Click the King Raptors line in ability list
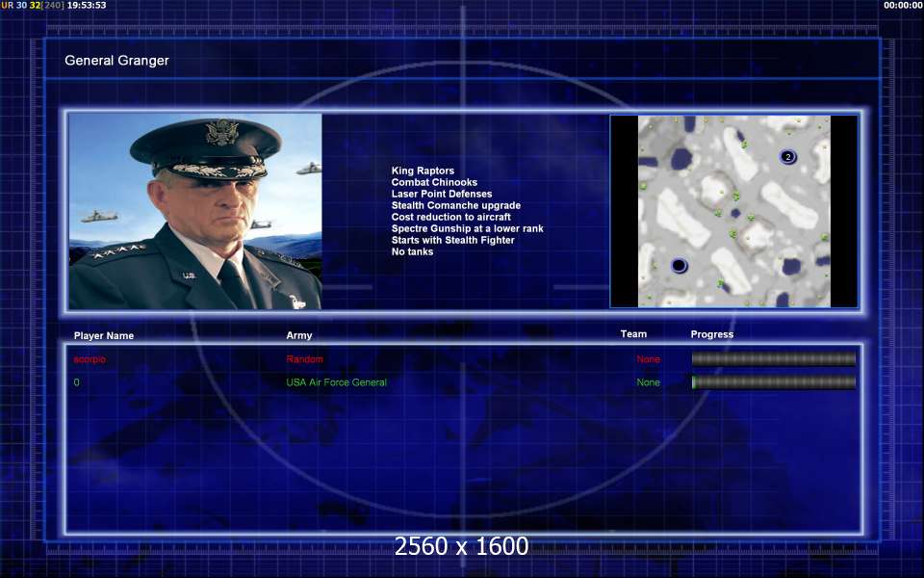This screenshot has width=924, height=578. [x=423, y=171]
